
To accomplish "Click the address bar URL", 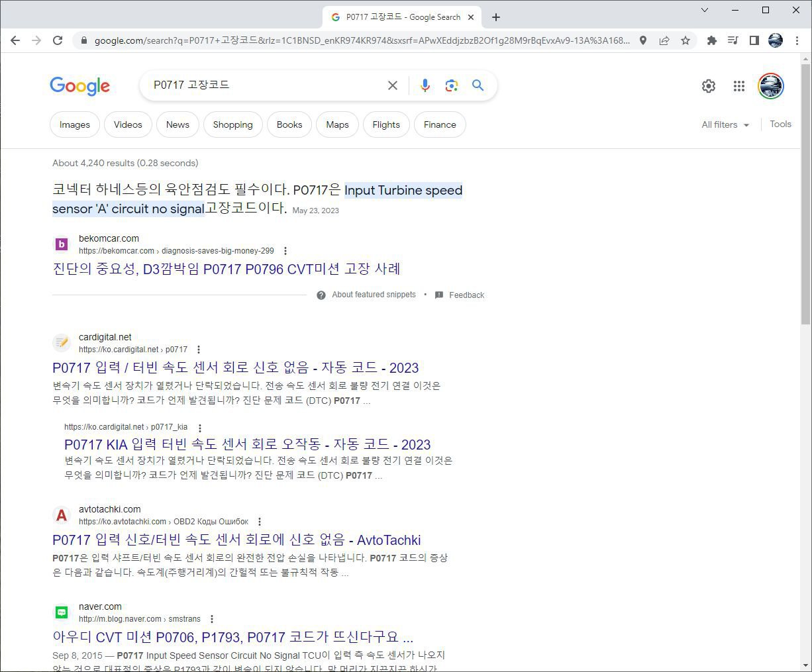I will [x=362, y=40].
